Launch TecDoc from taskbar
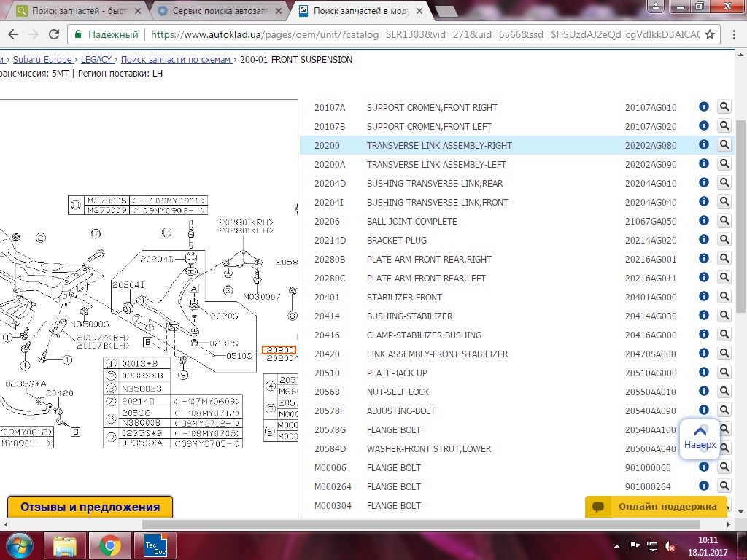 tap(155, 545)
